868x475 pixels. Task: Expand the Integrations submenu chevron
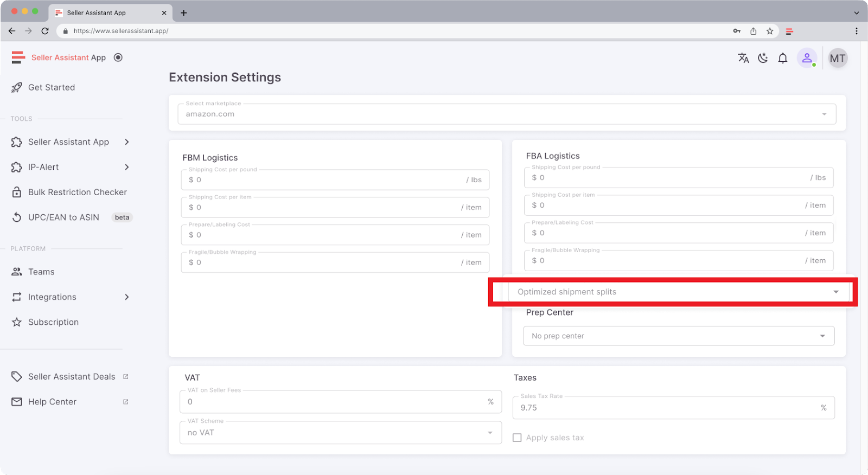point(127,297)
